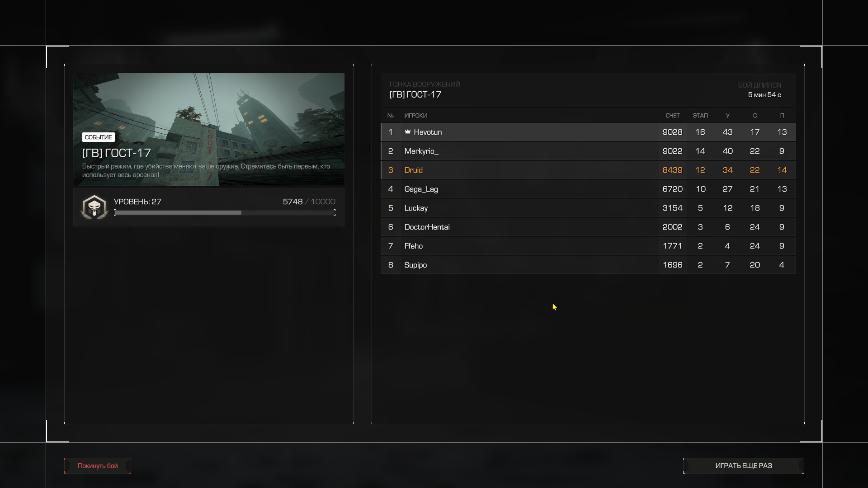Image resolution: width=868 pixels, height=488 pixels.
Task: Click the event mode description text
Action: [206, 170]
